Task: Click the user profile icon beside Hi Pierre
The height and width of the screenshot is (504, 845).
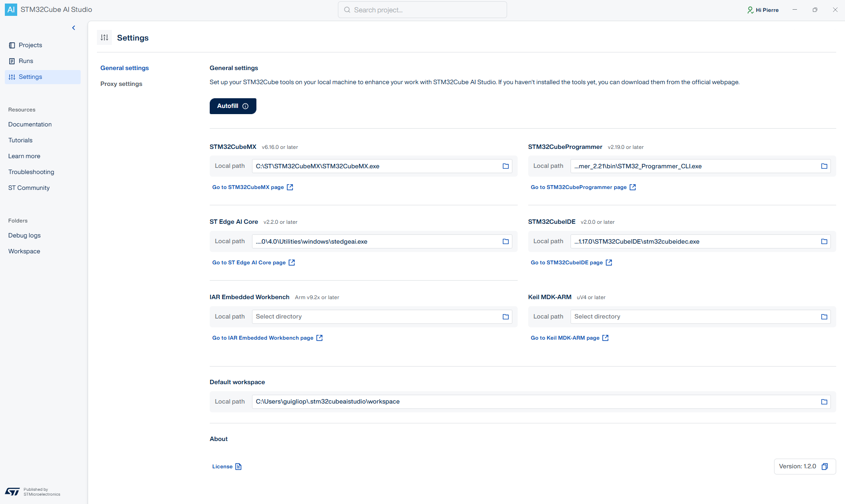Action: (x=750, y=10)
